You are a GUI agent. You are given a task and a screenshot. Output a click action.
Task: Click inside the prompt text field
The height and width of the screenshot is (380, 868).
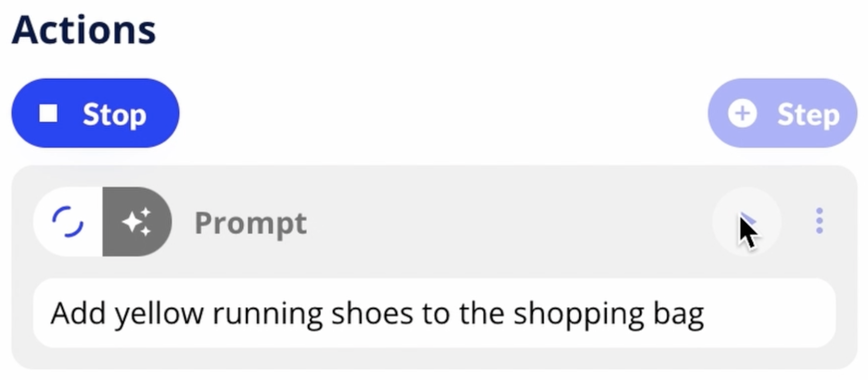(434, 313)
